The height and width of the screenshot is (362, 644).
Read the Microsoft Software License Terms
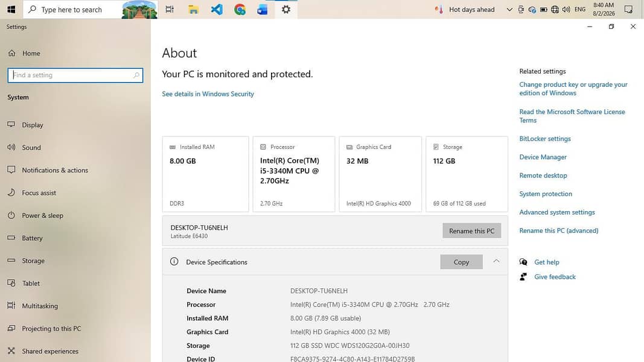point(572,116)
